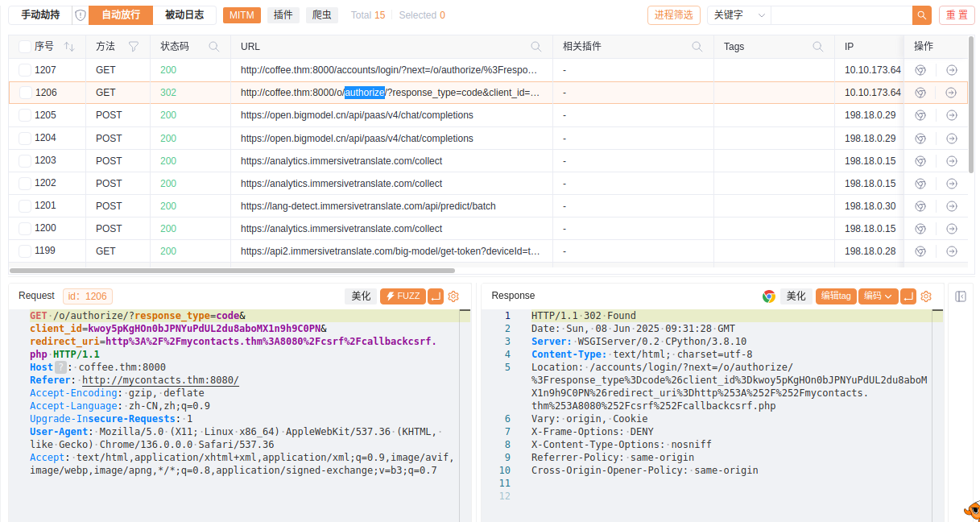Click the URL column search icon
This screenshot has height=522, width=980.
coord(536,47)
